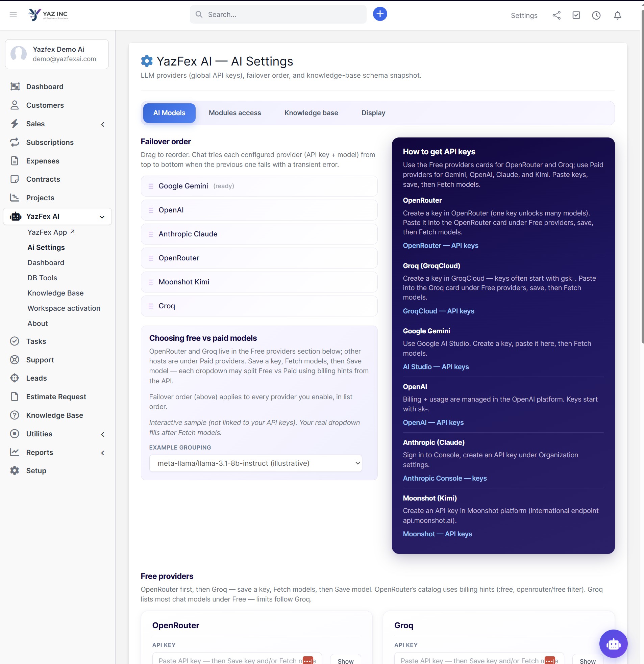Click the Setup gear icon
Viewport: 644px width, 664px height.
[x=15, y=470]
